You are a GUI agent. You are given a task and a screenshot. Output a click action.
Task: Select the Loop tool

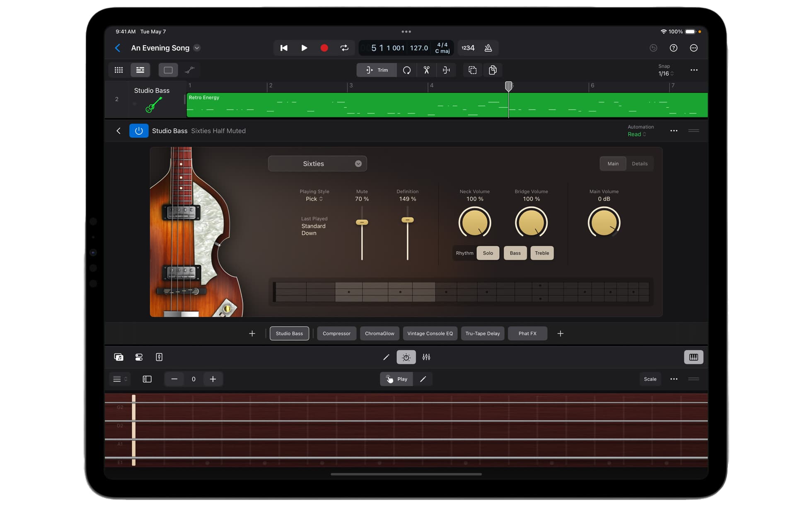tap(407, 70)
